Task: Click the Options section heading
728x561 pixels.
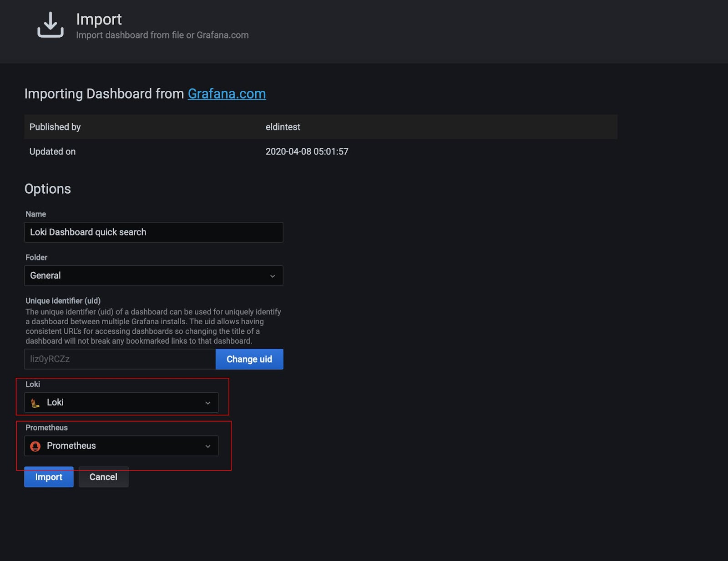Action: click(x=48, y=189)
